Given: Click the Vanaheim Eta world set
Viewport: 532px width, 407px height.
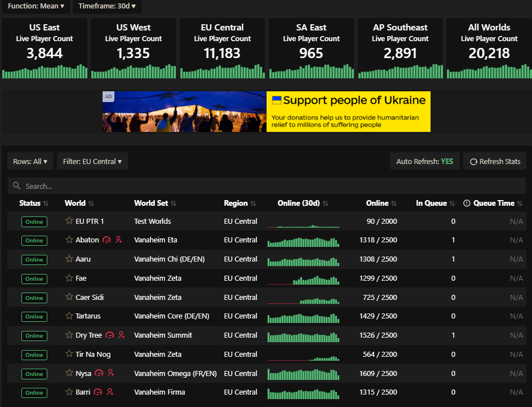Looking at the screenshot, I should coord(156,240).
